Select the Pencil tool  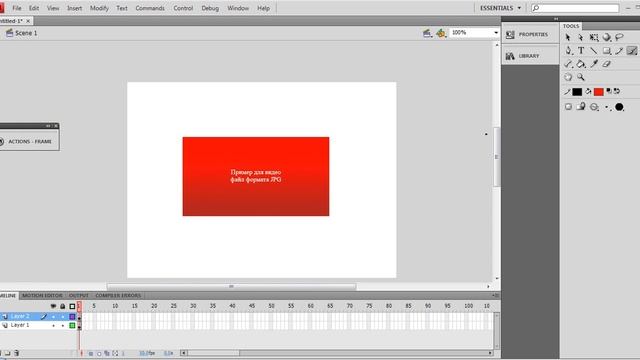pyautogui.click(x=620, y=51)
